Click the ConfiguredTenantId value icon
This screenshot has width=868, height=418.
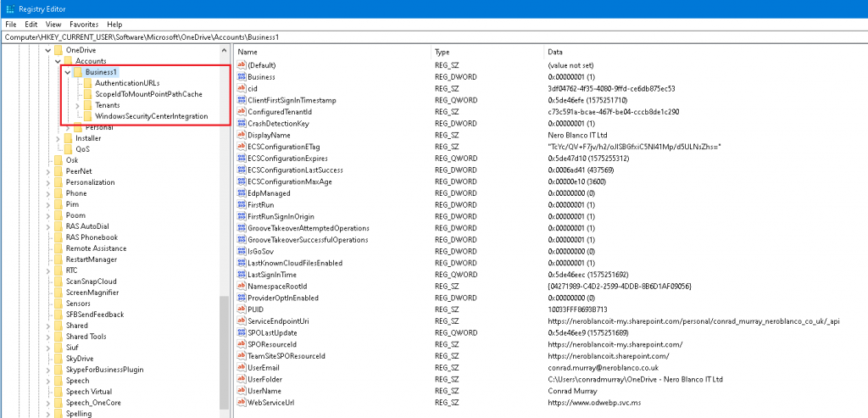tap(242, 112)
